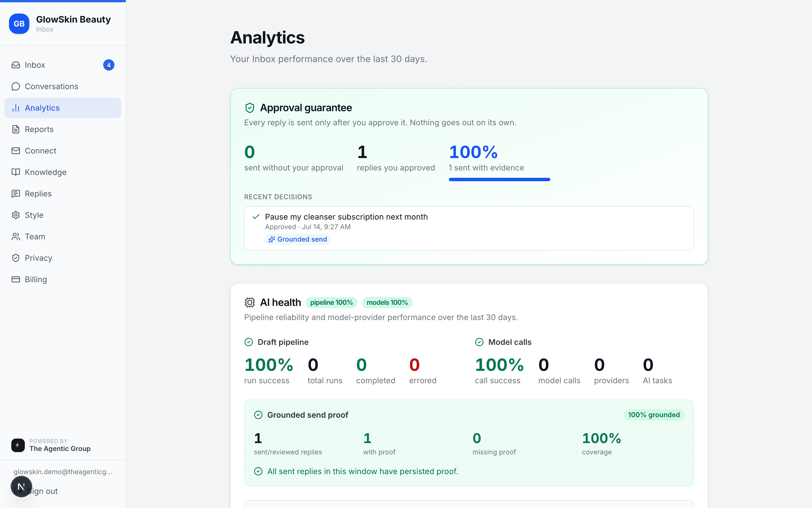
Task: Click the '1 sent with evidence' label
Action: pos(486,168)
